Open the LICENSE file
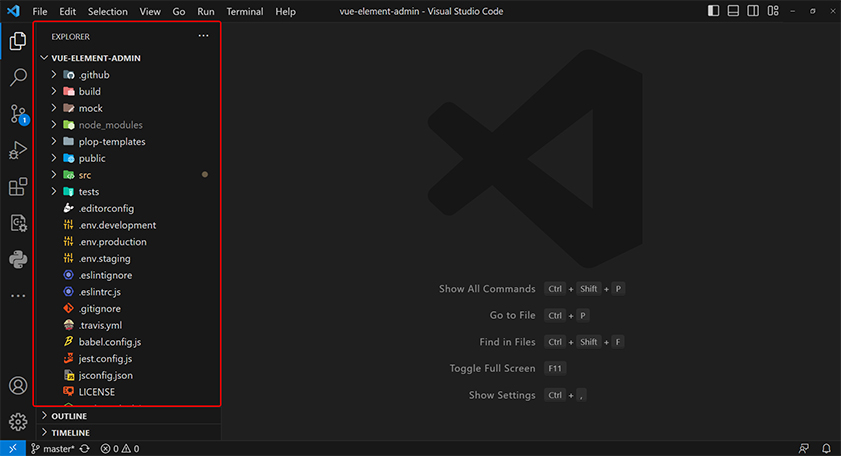The image size is (841, 456). tap(129, 392)
